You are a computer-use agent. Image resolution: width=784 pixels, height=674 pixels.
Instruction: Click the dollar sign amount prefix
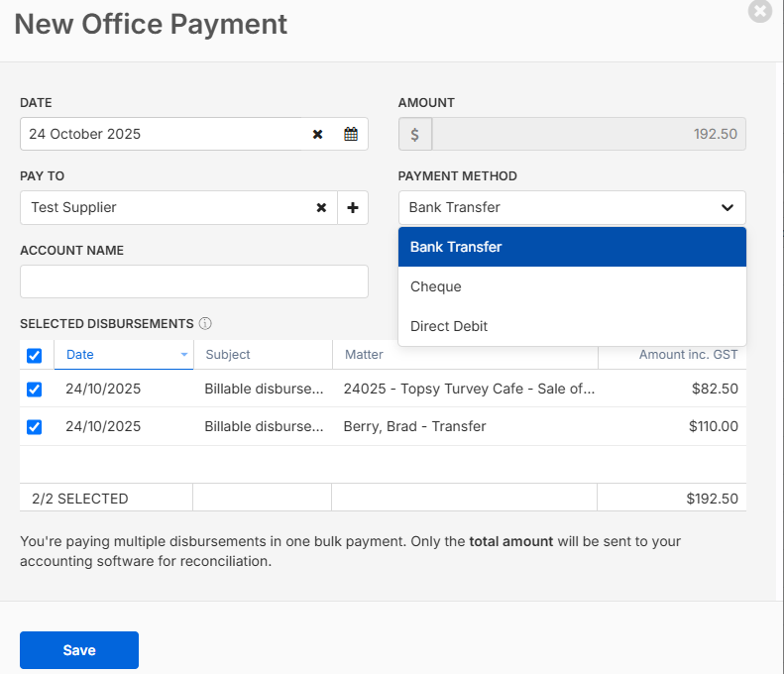pos(414,134)
